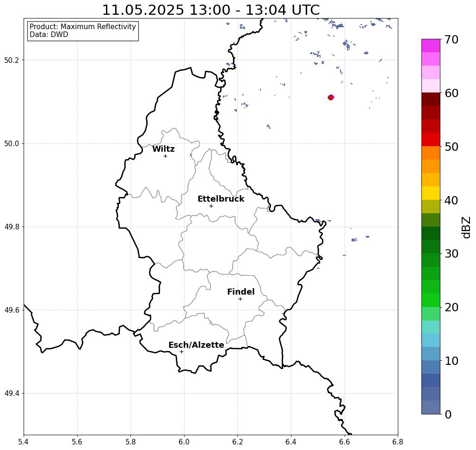Click the dBZ colorbar axis label
This screenshot has height=450, width=476.
point(466,227)
